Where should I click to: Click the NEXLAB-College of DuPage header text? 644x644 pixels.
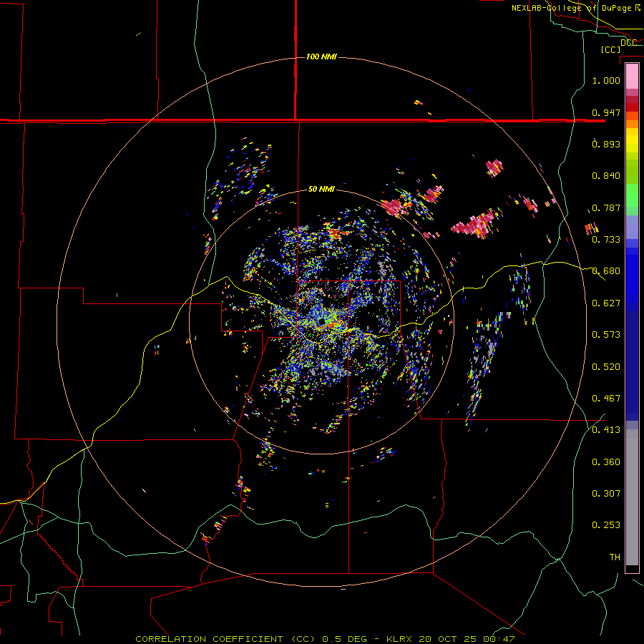(x=576, y=8)
